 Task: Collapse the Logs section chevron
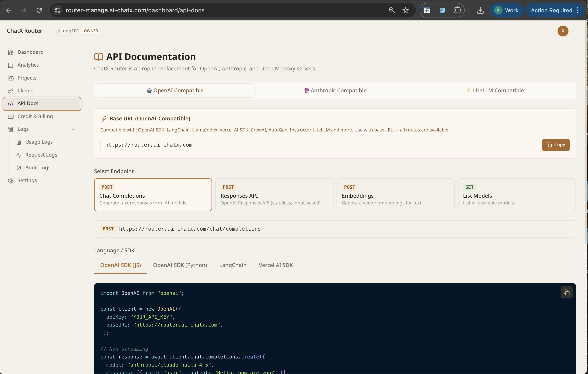click(73, 129)
